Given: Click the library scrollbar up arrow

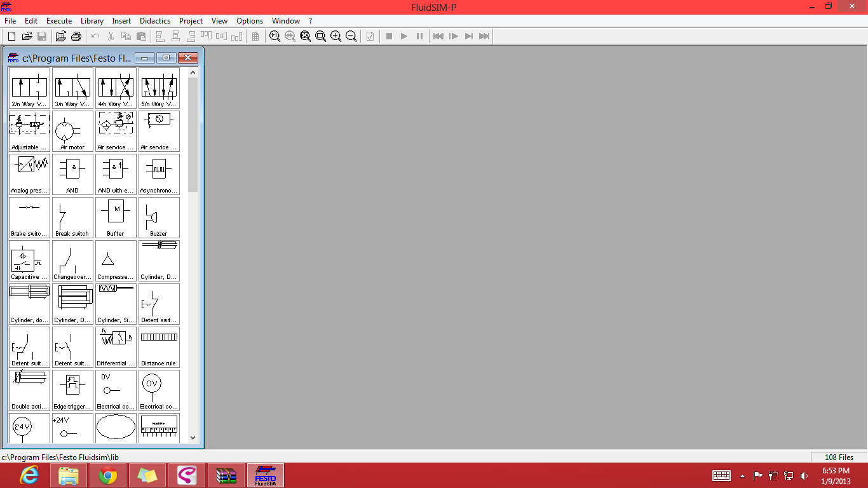Looking at the screenshot, I should 193,72.
